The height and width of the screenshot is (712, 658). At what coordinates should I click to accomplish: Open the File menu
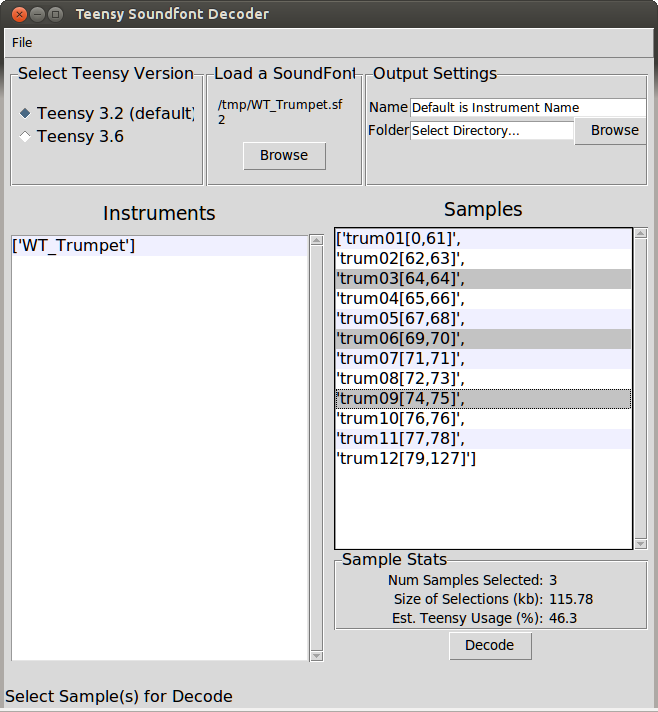[x=22, y=43]
